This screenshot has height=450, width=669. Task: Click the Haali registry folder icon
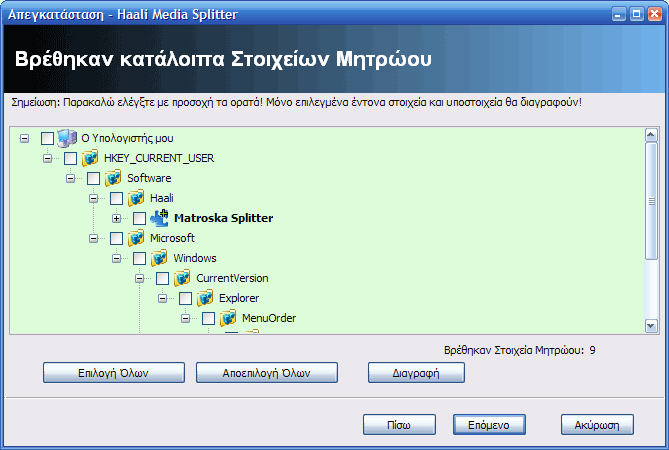(136, 198)
